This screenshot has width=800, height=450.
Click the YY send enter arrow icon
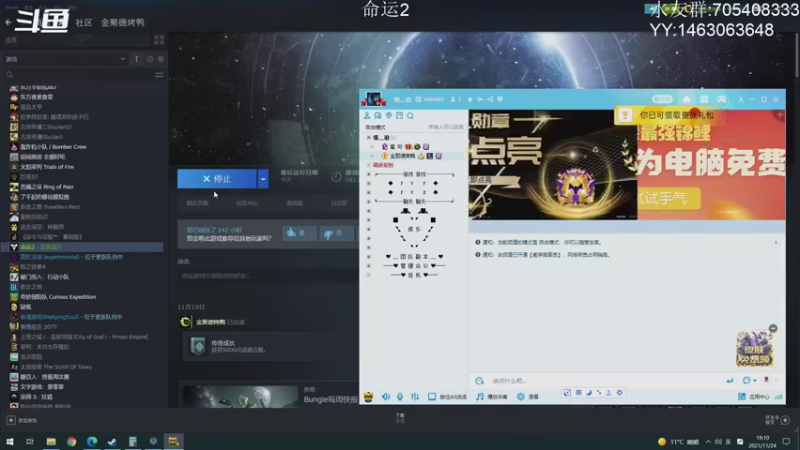730,381
